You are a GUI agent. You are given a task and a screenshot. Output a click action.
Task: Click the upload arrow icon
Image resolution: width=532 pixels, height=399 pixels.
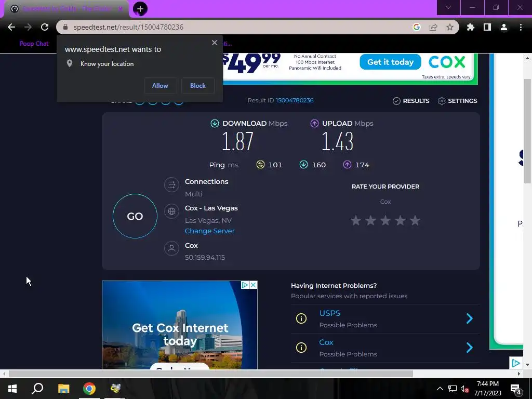(x=314, y=124)
